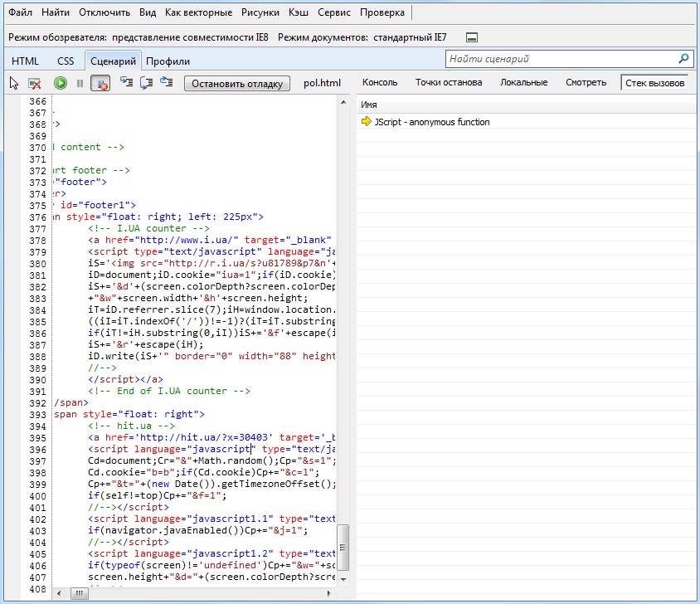Click the magnifier search icon
Image resolution: width=700 pixels, height=604 pixels.
pyautogui.click(x=683, y=59)
